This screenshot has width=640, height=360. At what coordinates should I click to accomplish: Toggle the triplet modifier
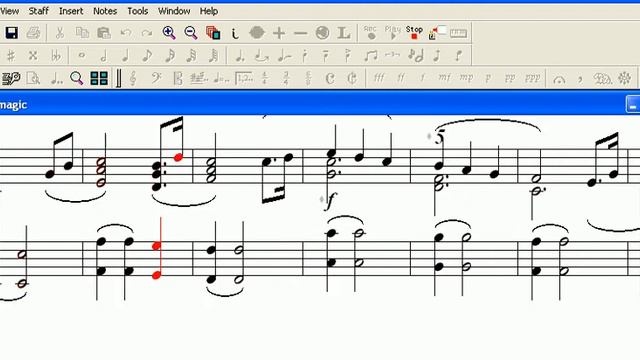tap(392, 55)
